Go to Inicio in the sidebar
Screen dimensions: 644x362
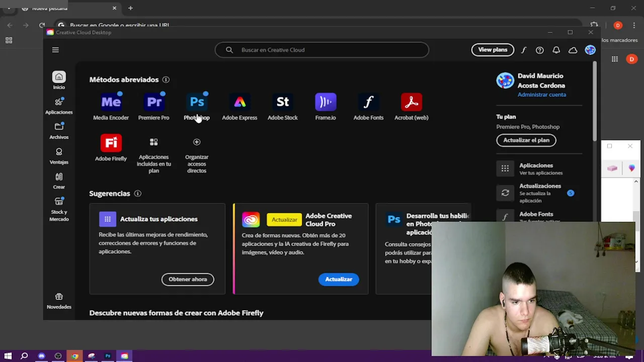(59, 80)
